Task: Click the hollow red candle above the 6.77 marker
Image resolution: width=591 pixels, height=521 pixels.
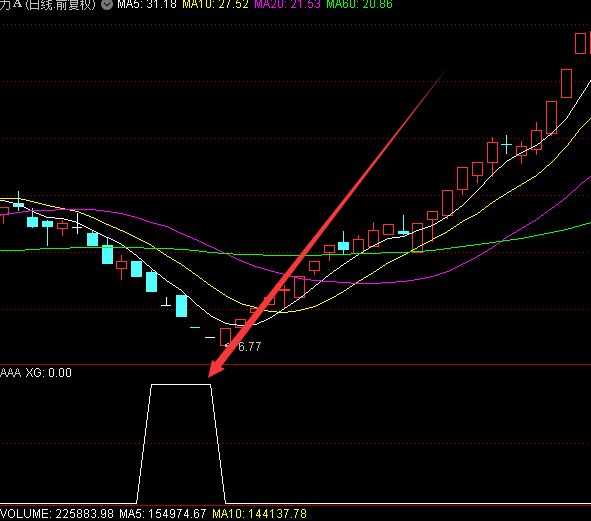Action: click(225, 337)
